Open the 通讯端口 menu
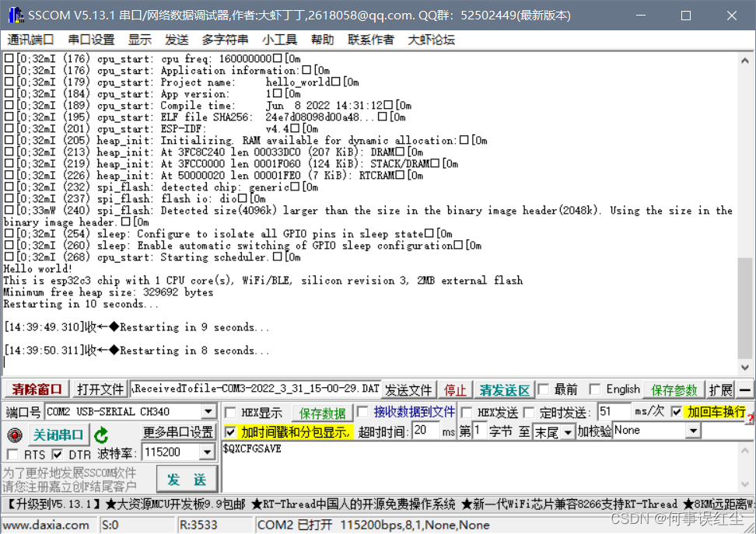The width and height of the screenshot is (756, 534). [30, 40]
